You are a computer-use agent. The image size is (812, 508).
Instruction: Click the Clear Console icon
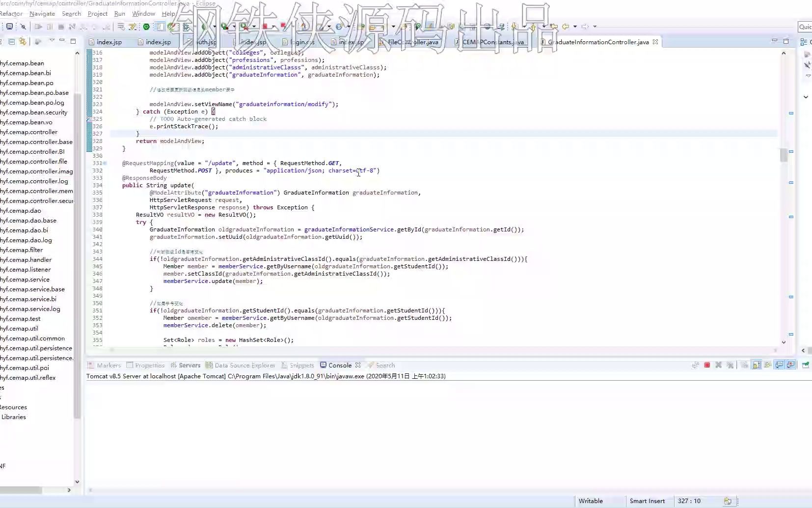745,365
